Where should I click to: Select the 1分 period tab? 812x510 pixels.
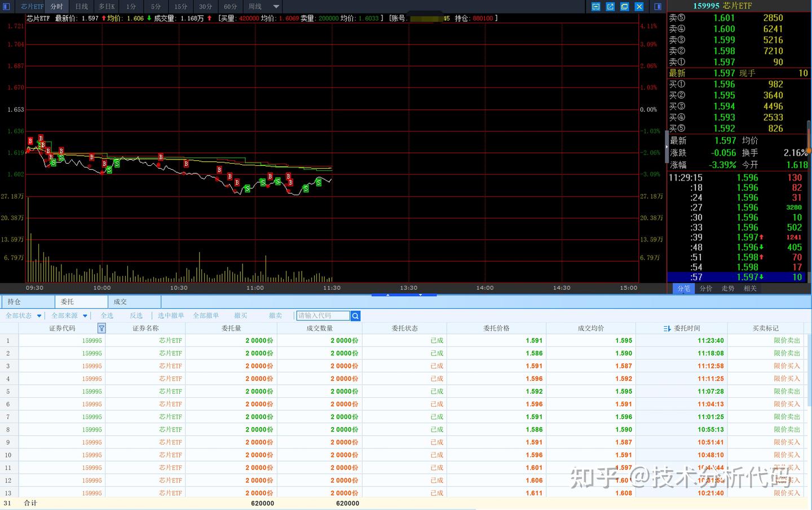(131, 7)
